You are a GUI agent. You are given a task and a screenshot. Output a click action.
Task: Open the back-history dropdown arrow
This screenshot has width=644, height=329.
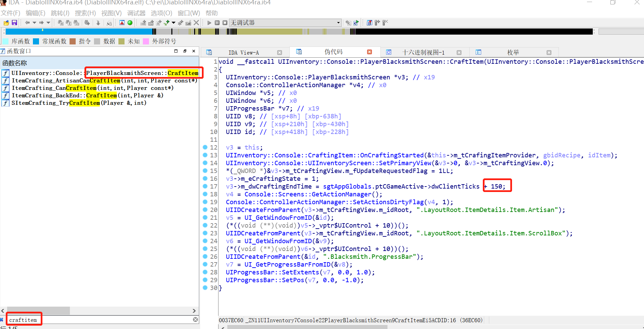click(34, 23)
